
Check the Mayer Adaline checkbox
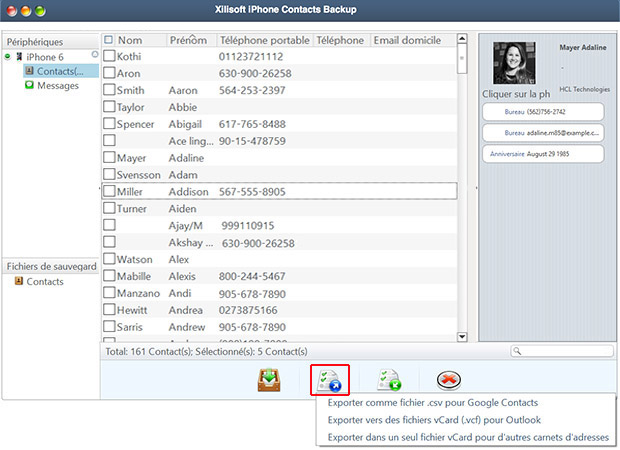click(x=109, y=157)
